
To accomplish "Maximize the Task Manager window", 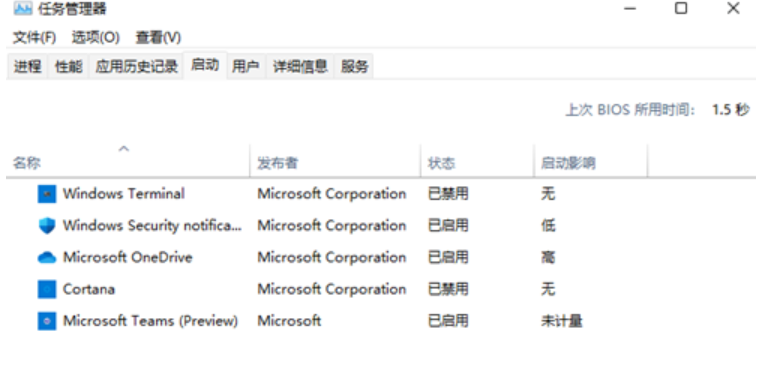I will [x=681, y=8].
